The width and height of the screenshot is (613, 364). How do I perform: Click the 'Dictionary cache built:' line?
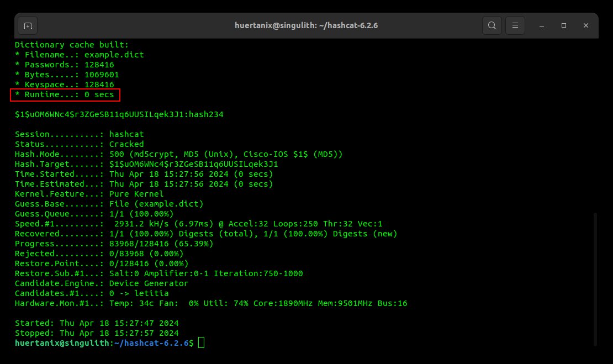(x=72, y=45)
